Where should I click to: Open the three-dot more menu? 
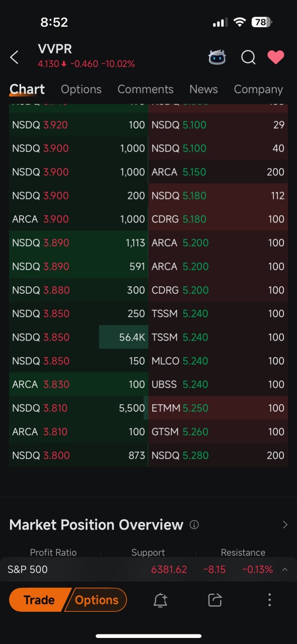[270, 600]
